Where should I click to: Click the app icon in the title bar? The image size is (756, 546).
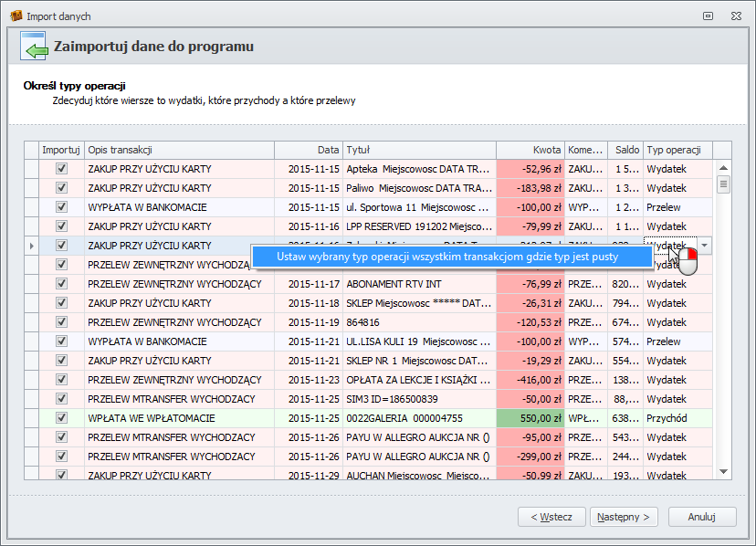[x=15, y=16]
